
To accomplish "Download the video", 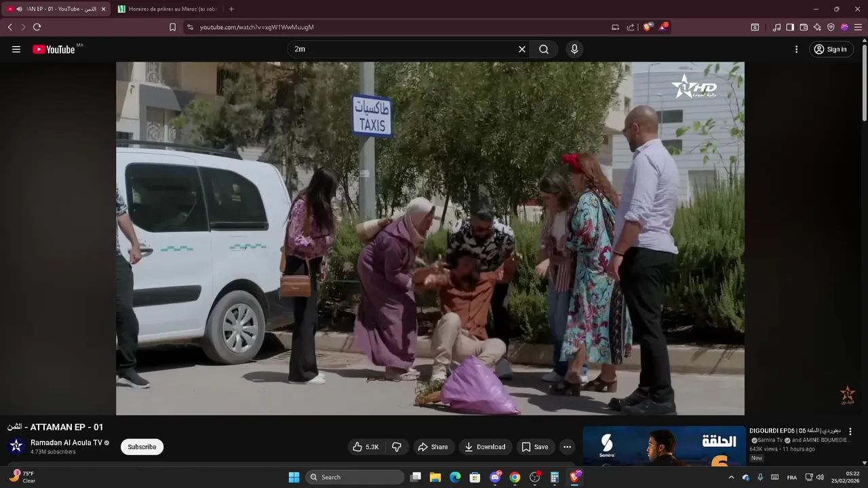I will (x=485, y=447).
